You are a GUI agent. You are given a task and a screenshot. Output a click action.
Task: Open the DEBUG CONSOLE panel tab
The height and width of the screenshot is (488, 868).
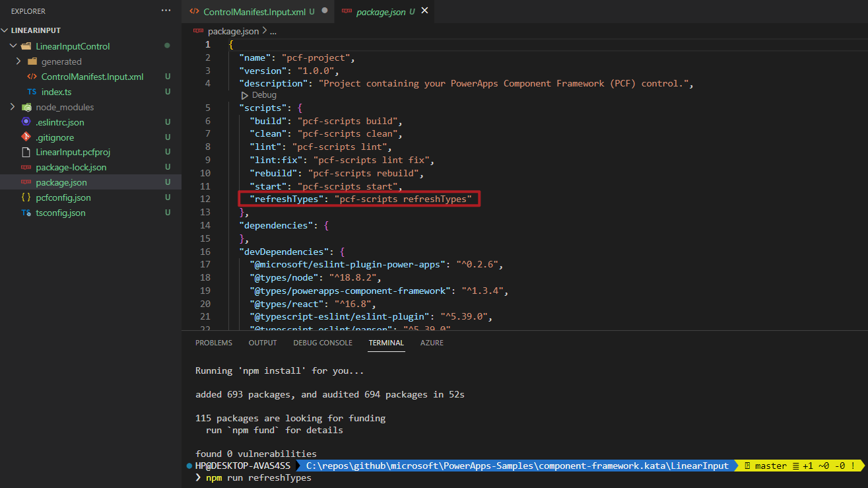(323, 343)
